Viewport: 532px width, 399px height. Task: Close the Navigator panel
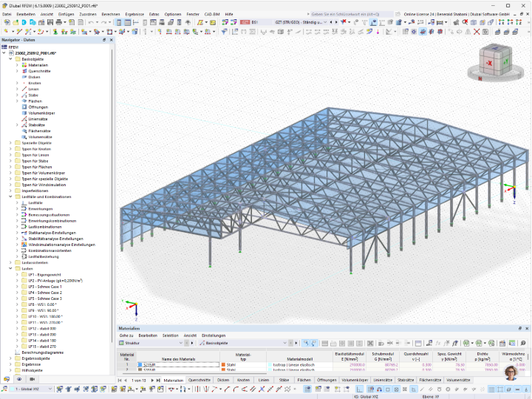[x=111, y=40]
